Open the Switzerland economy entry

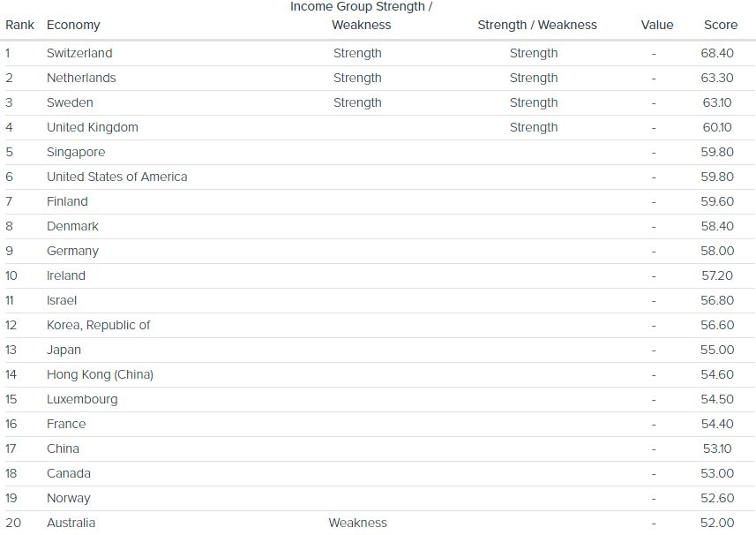point(79,53)
